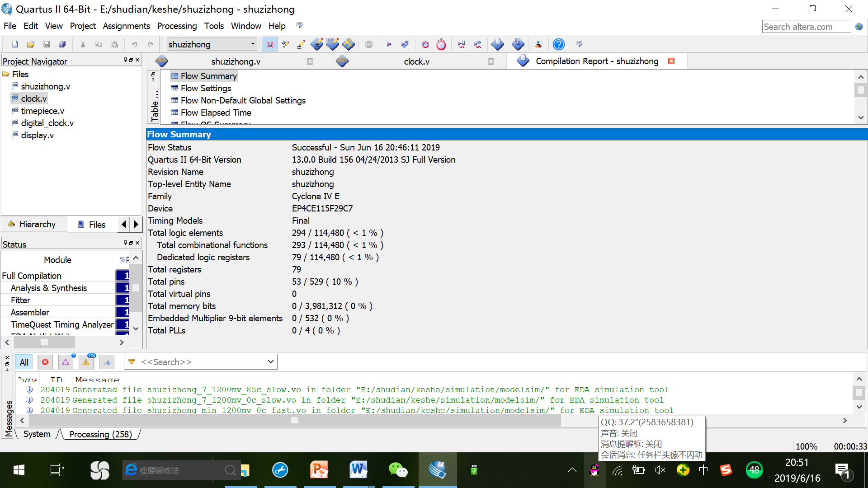Switch to the clock.v editor tab
The height and width of the screenshot is (488, 868).
tap(416, 61)
